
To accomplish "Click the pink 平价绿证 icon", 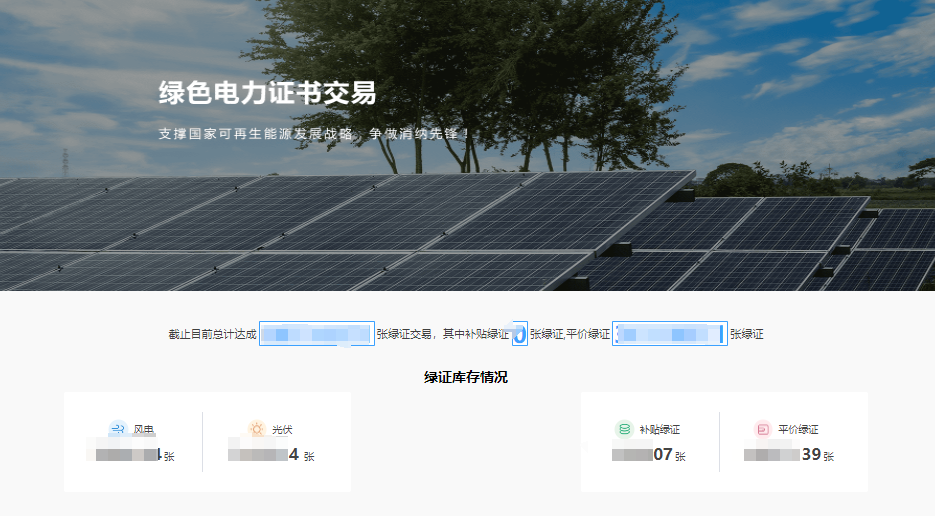I will click(x=763, y=429).
